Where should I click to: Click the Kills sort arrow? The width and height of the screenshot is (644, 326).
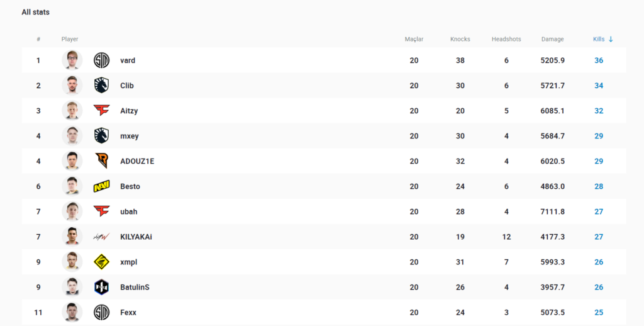point(611,39)
